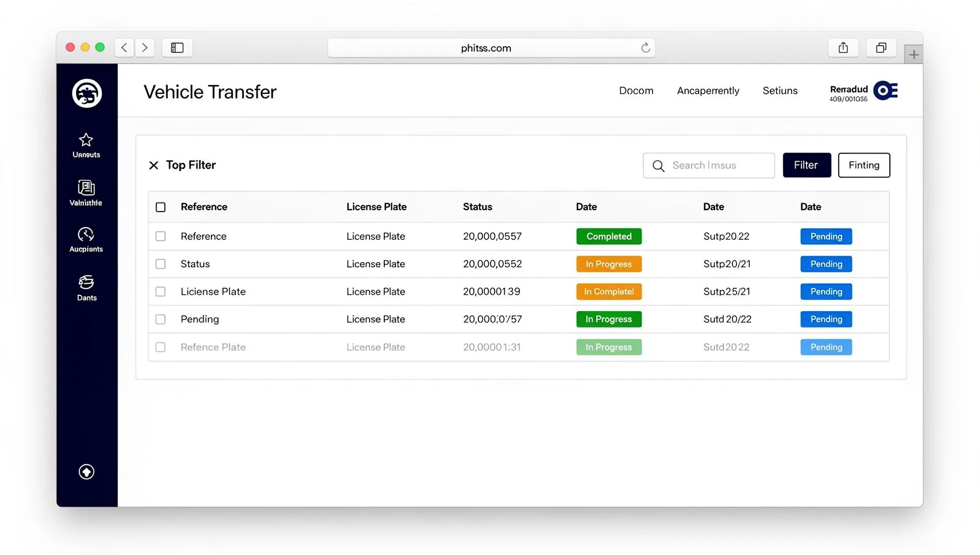Click the Top Filter label
980x555 pixels.
point(190,165)
